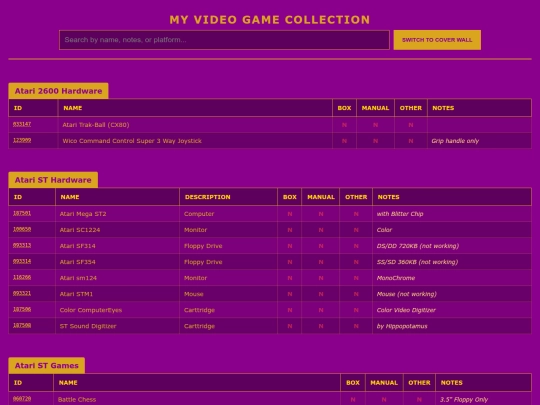Click the 'Color Video Digitizer' note
The width and height of the screenshot is (540, 405).
point(406,310)
